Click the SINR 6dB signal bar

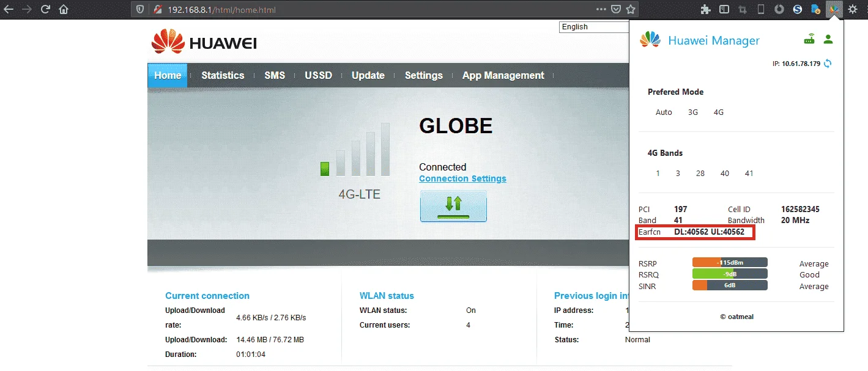pyautogui.click(x=730, y=285)
